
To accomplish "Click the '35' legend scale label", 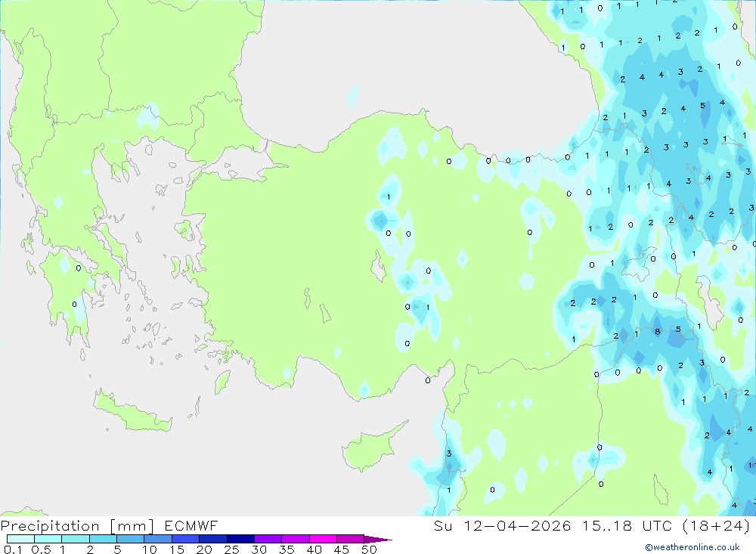I will tap(287, 549).
